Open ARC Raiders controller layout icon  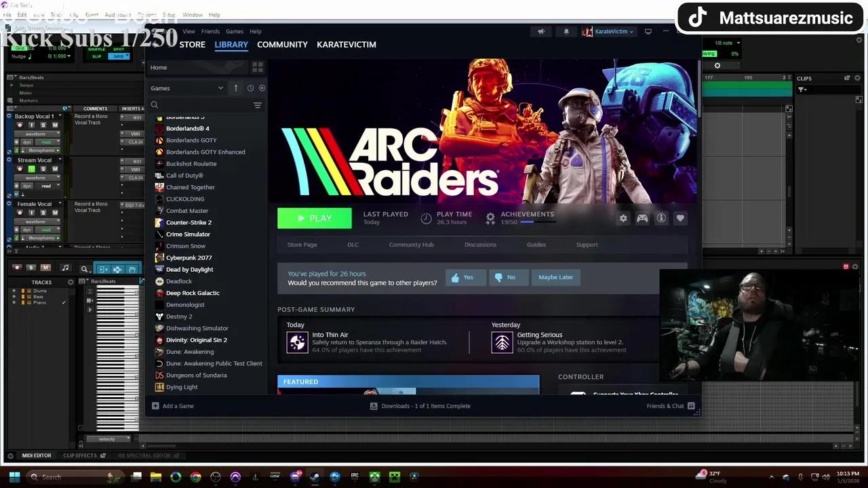pos(642,218)
